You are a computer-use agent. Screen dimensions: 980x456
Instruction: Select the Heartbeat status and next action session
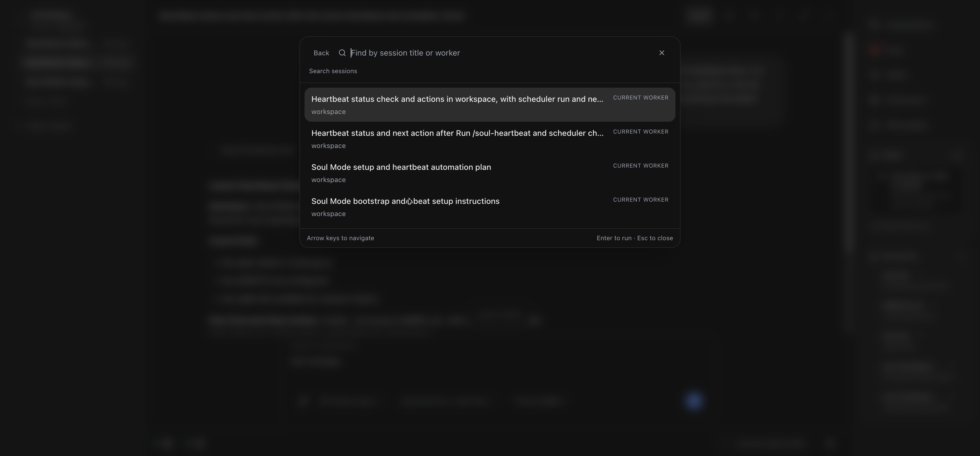457,133
